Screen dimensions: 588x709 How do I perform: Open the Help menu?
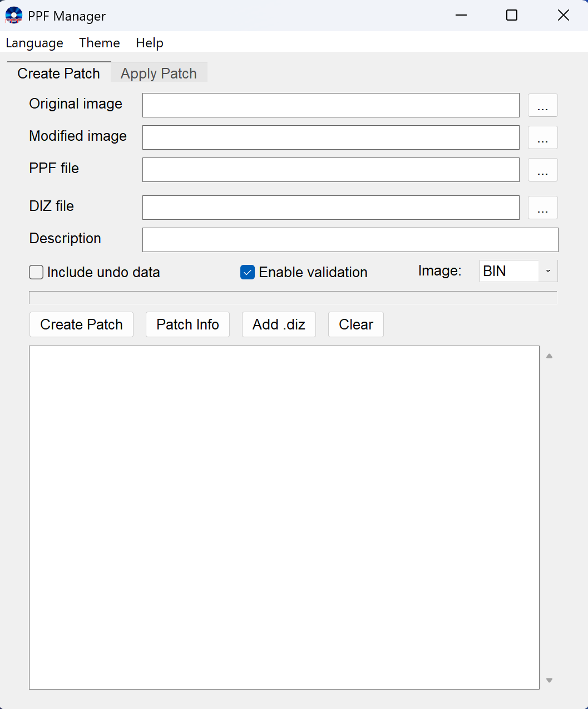pyautogui.click(x=150, y=43)
